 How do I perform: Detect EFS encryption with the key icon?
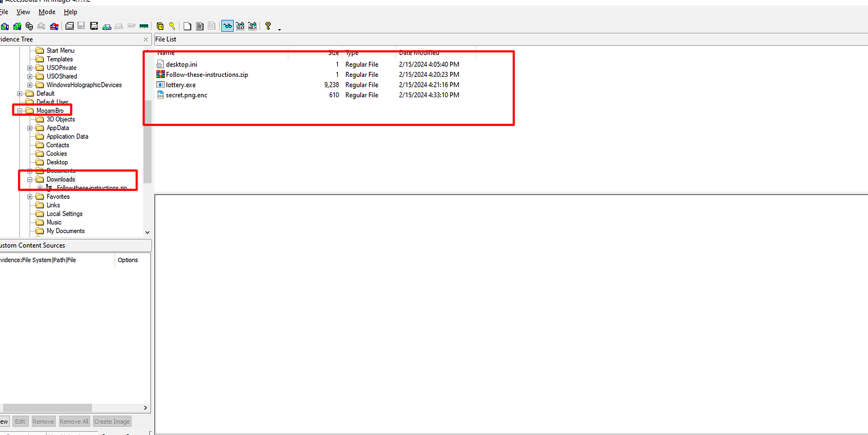[x=172, y=26]
